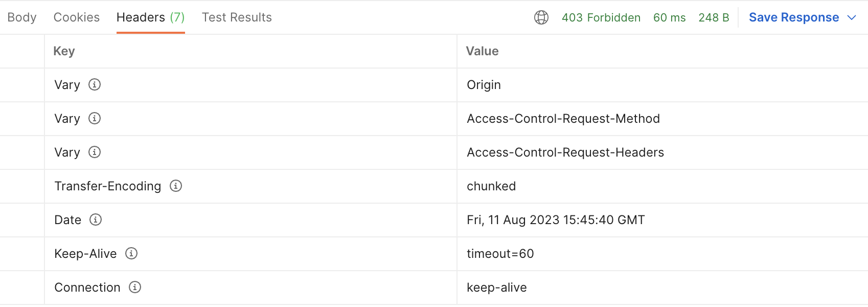Select the Headers (7) tab
Screen dimensions: 868x307
pos(150,17)
